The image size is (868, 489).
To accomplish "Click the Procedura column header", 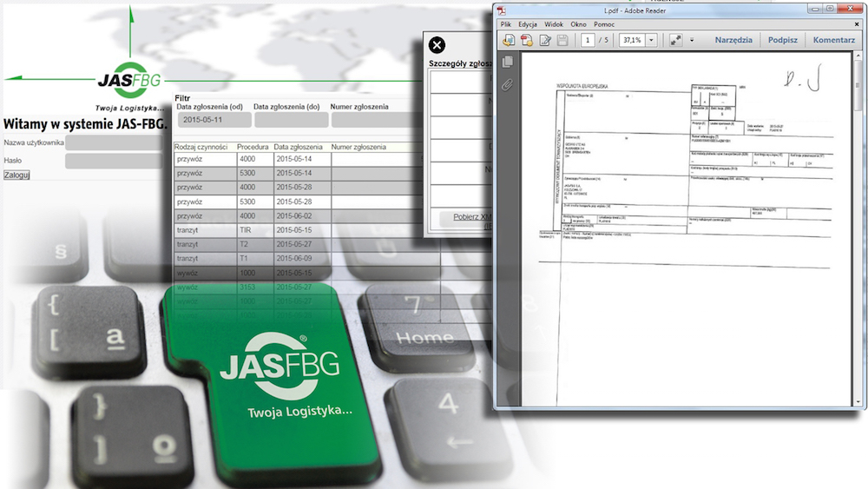I will point(253,147).
